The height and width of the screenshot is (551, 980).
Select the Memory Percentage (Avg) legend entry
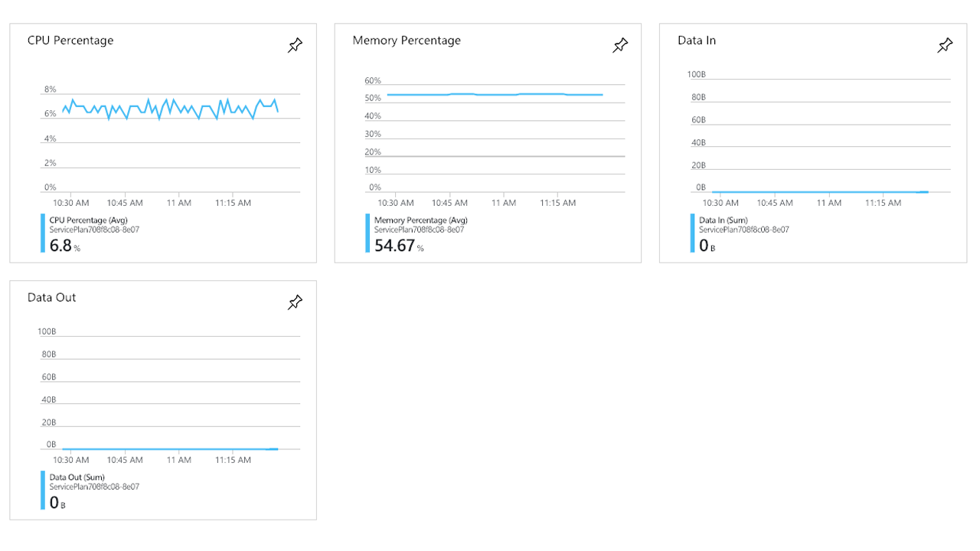click(420, 220)
